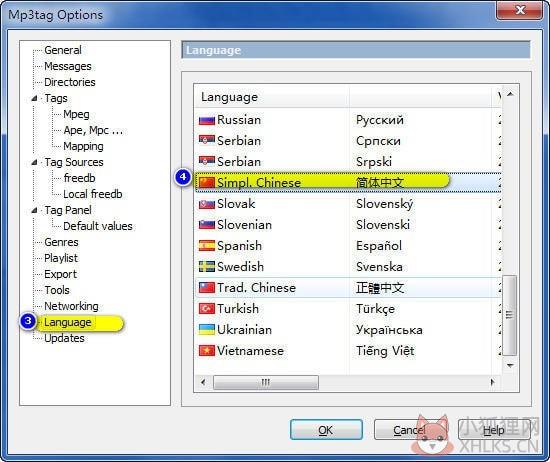Select Tag Sources in the tree
Viewport: 550px width, 462px height.
tap(74, 162)
